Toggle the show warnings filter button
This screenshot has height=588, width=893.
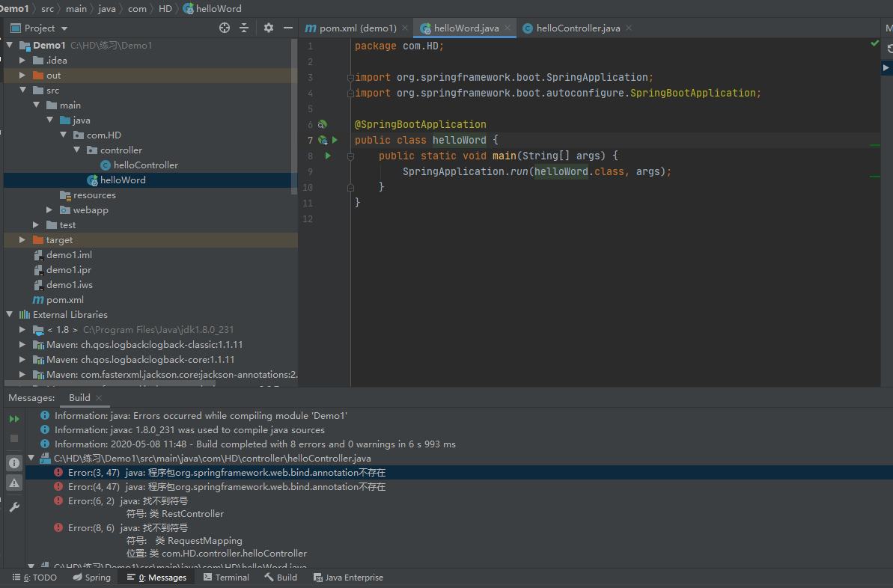tap(14, 483)
